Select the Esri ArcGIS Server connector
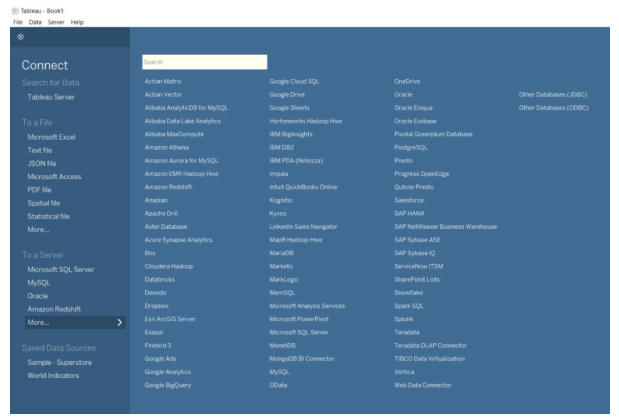Image resolution: width=619 pixels, height=419 pixels. pos(170,319)
